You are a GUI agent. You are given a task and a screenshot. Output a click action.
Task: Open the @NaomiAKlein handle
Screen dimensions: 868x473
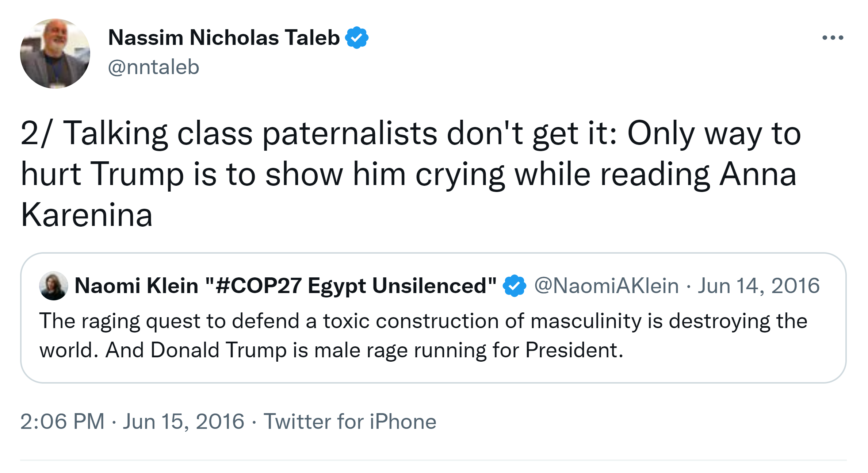pos(606,285)
